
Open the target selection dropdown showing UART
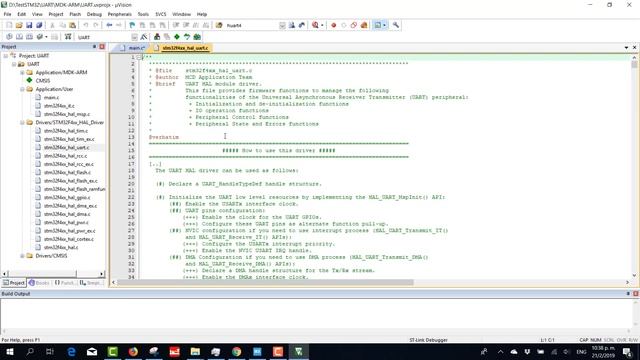pos(134,37)
